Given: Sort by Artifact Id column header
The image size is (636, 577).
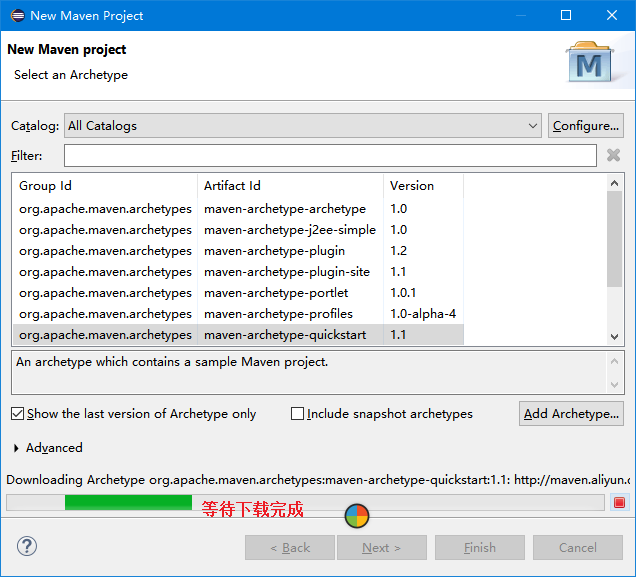Looking at the screenshot, I should (290, 186).
